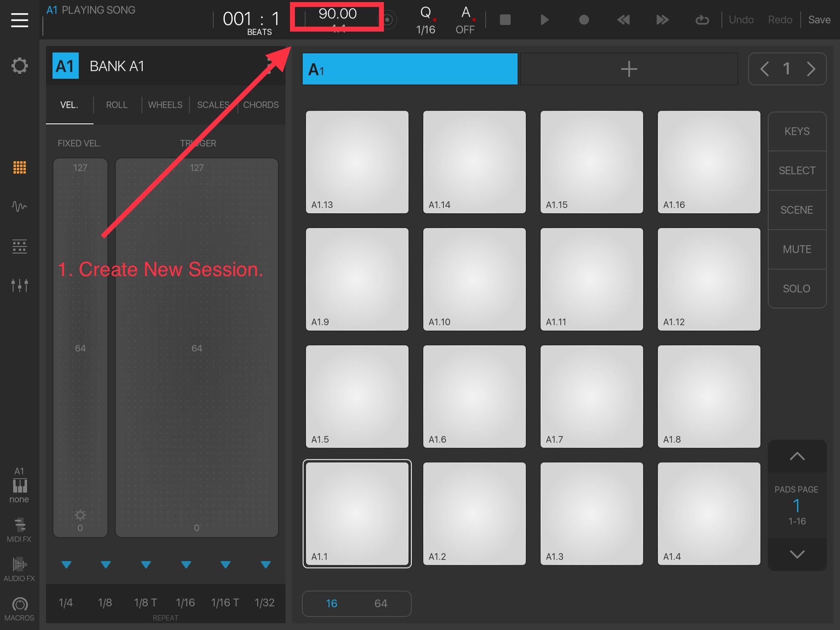The height and width of the screenshot is (630, 840).
Task: Toggle SOLO pad mode
Action: 797,289
